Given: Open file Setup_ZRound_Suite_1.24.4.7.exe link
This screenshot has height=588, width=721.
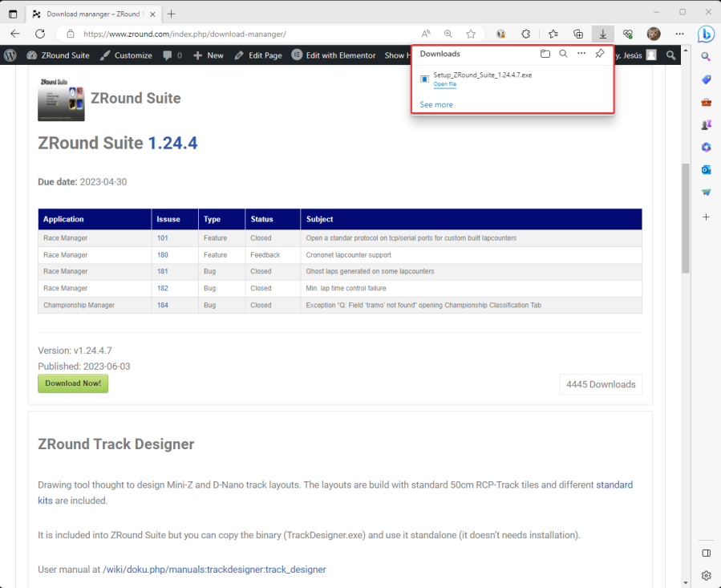Looking at the screenshot, I should (444, 84).
